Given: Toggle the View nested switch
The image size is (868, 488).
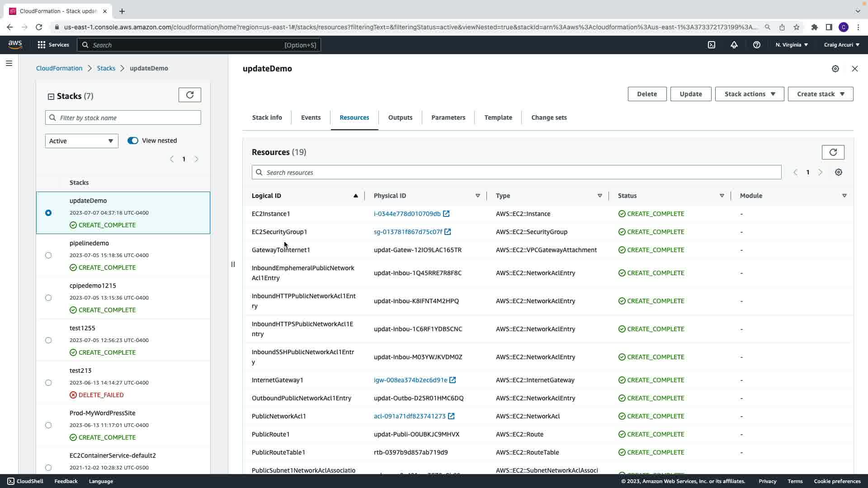Looking at the screenshot, I should click(x=133, y=141).
